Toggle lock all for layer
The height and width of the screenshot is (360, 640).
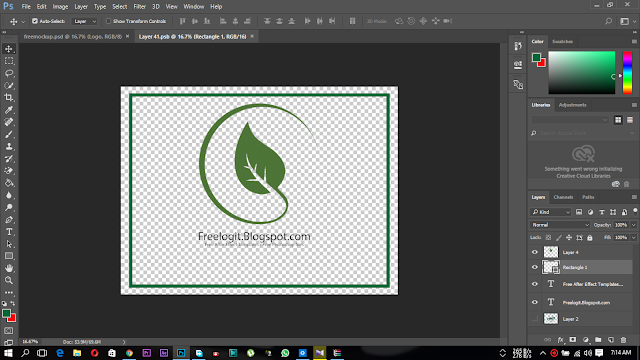coord(589,238)
